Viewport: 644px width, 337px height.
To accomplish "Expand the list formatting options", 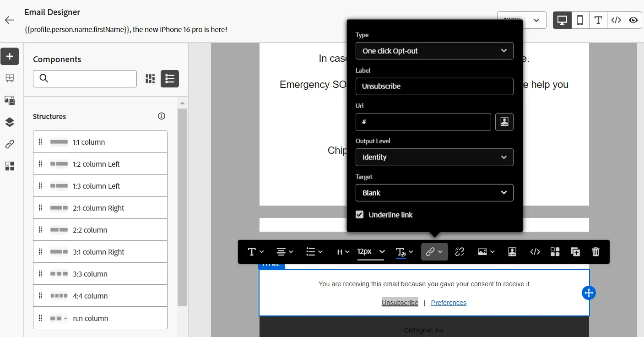I will coord(314,252).
